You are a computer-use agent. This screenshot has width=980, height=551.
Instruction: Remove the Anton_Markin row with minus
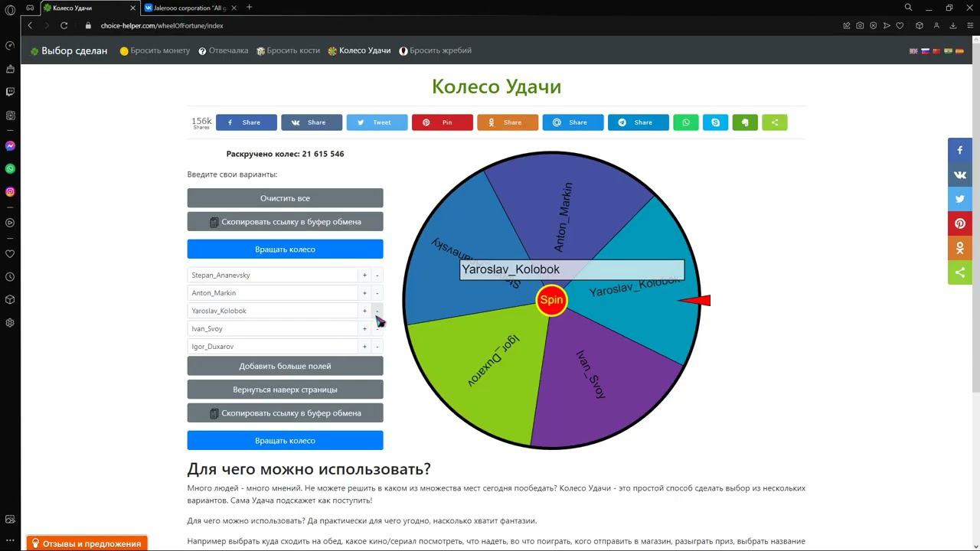click(x=377, y=293)
